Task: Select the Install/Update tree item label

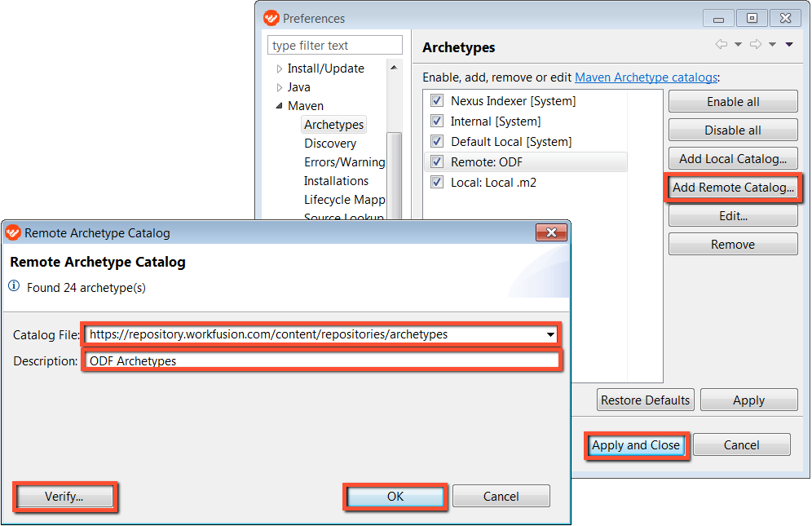Action: (x=326, y=69)
